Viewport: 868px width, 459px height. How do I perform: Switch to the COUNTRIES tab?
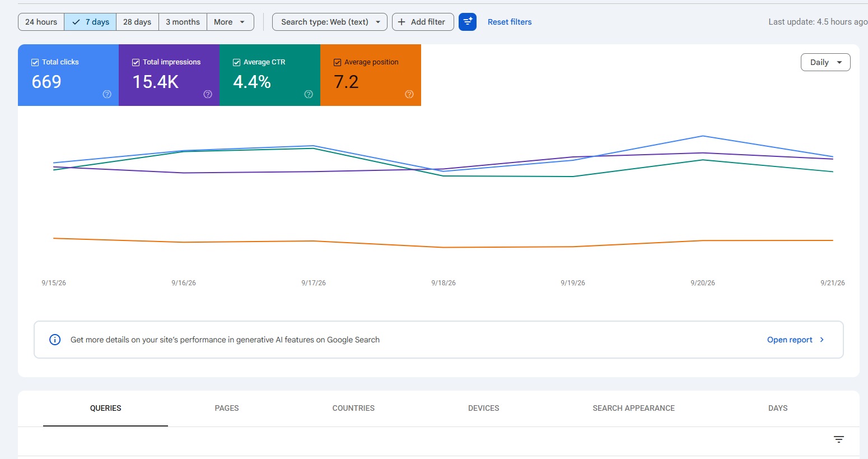point(353,408)
